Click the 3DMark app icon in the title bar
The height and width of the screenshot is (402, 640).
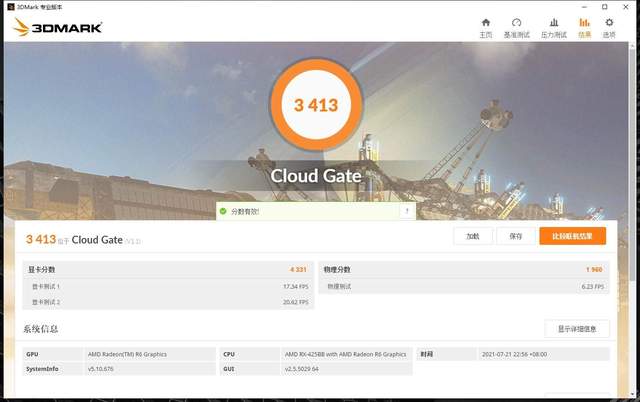point(10,7)
